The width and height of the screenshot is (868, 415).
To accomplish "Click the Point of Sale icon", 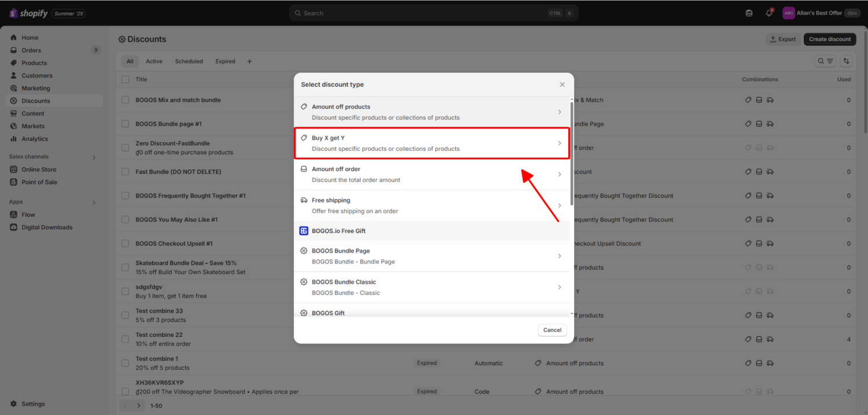I will coord(14,182).
